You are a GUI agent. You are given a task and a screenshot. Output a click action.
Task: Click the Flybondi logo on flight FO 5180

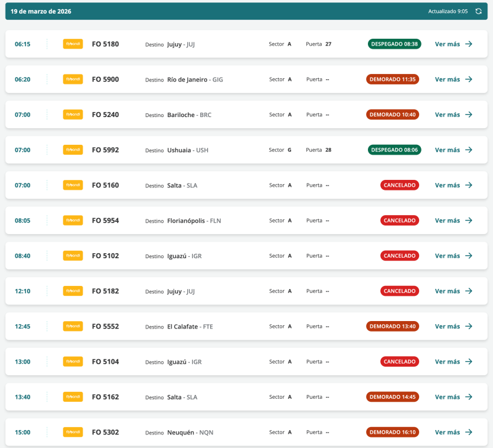click(x=73, y=44)
